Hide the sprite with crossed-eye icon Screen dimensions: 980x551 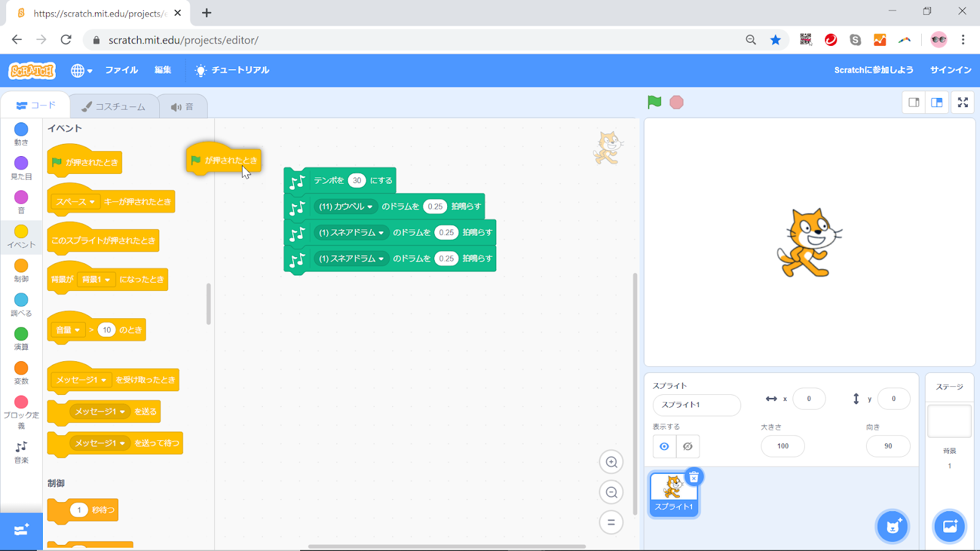(688, 446)
